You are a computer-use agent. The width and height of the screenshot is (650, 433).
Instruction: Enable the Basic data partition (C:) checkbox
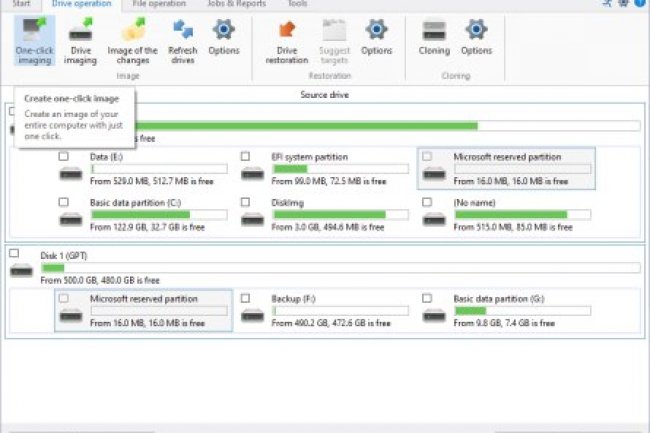pyautogui.click(x=64, y=202)
